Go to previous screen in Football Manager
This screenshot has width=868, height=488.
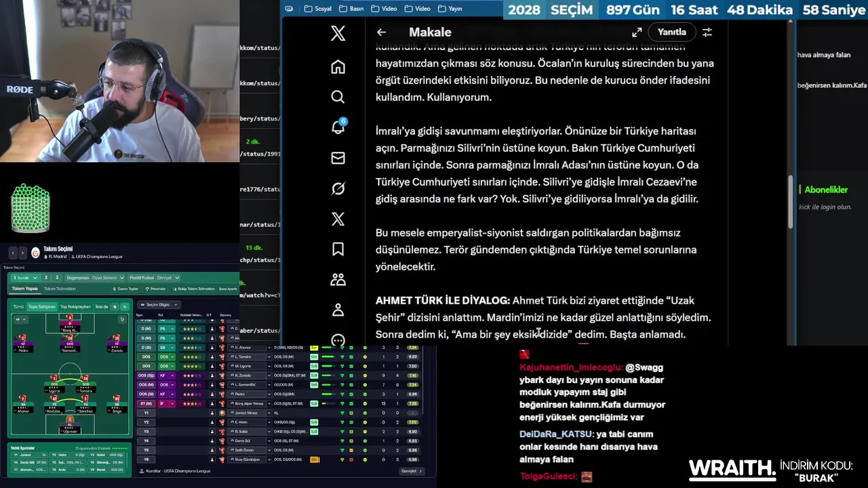[x=13, y=253]
